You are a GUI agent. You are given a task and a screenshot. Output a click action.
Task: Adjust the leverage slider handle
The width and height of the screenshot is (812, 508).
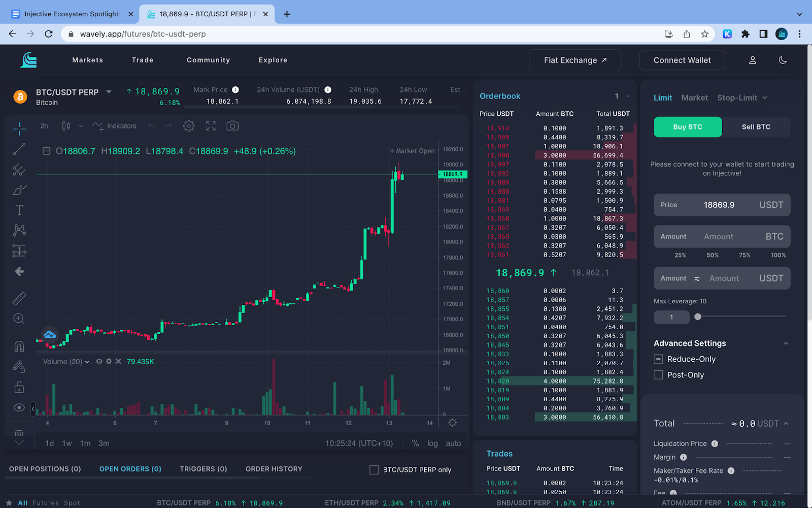point(698,316)
